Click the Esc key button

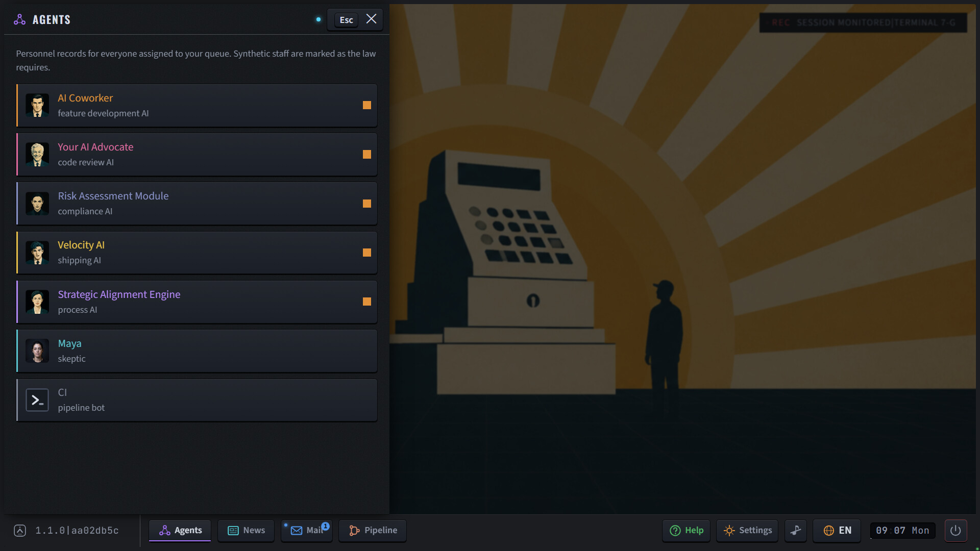(x=346, y=20)
